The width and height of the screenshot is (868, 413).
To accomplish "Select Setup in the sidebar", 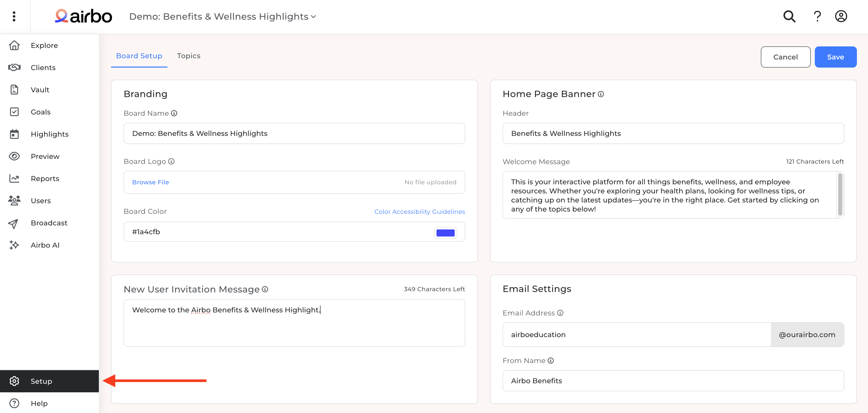I will 49,381.
